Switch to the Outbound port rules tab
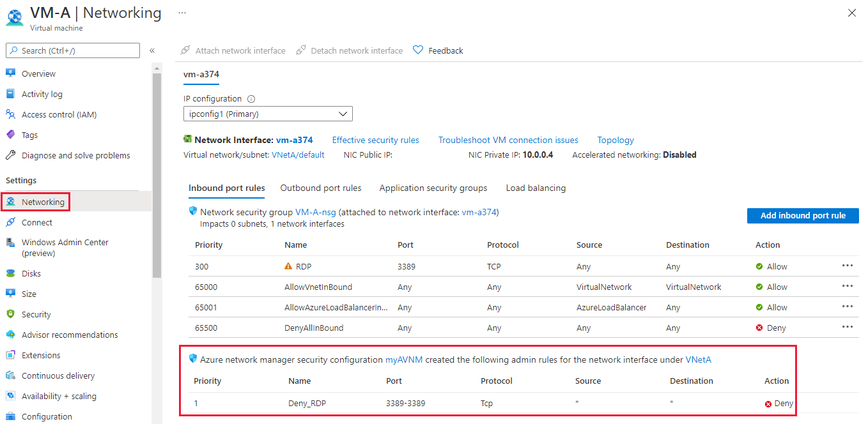The image size is (868, 424). tap(321, 188)
